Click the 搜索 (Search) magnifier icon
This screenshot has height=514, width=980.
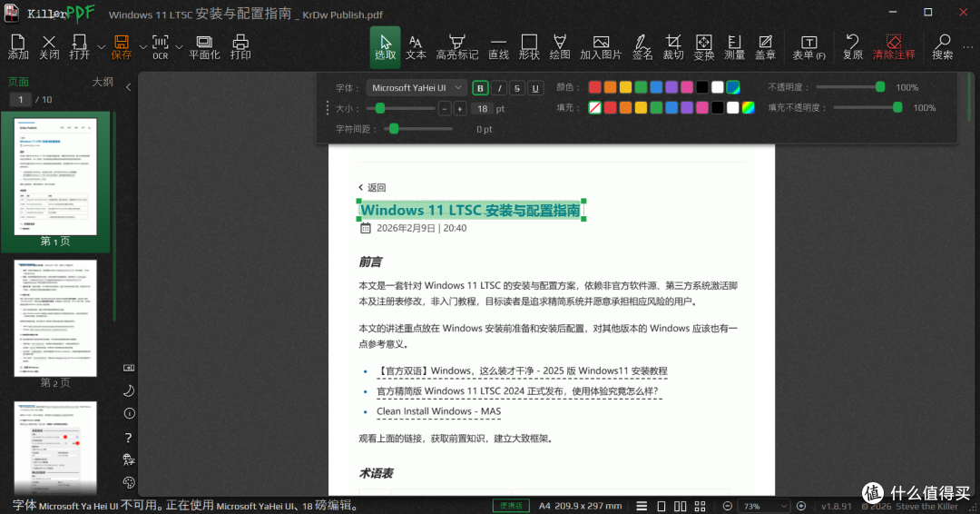943,47
